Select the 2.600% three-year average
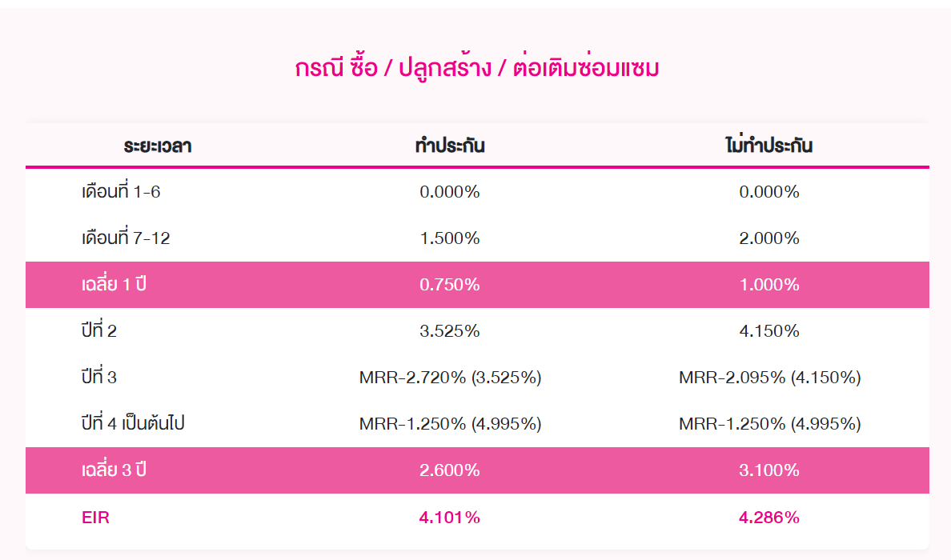This screenshot has width=951, height=560. (450, 470)
